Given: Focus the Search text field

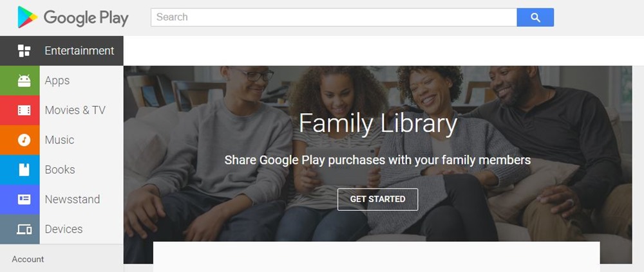Looking at the screenshot, I should point(334,17).
